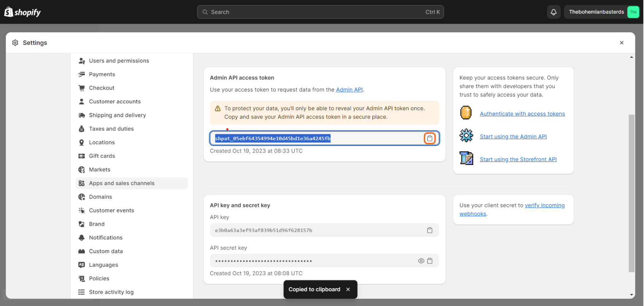The width and height of the screenshot is (644, 306).
Task: Open Start using the Storefront API link
Action: pyautogui.click(x=518, y=159)
